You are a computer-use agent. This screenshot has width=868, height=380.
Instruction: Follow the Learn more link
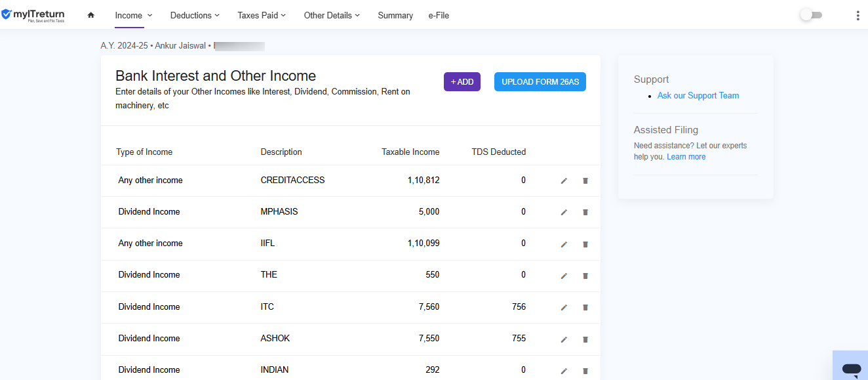coord(686,157)
